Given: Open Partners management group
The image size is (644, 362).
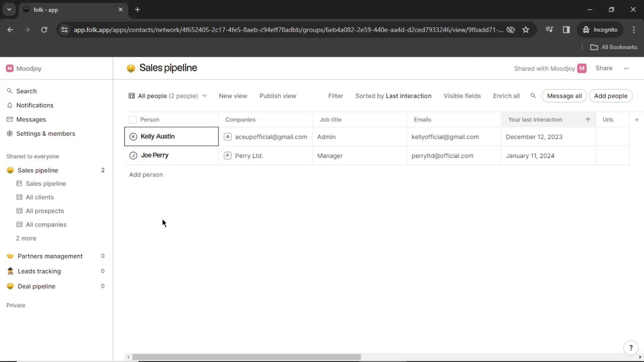Looking at the screenshot, I should 50,256.
